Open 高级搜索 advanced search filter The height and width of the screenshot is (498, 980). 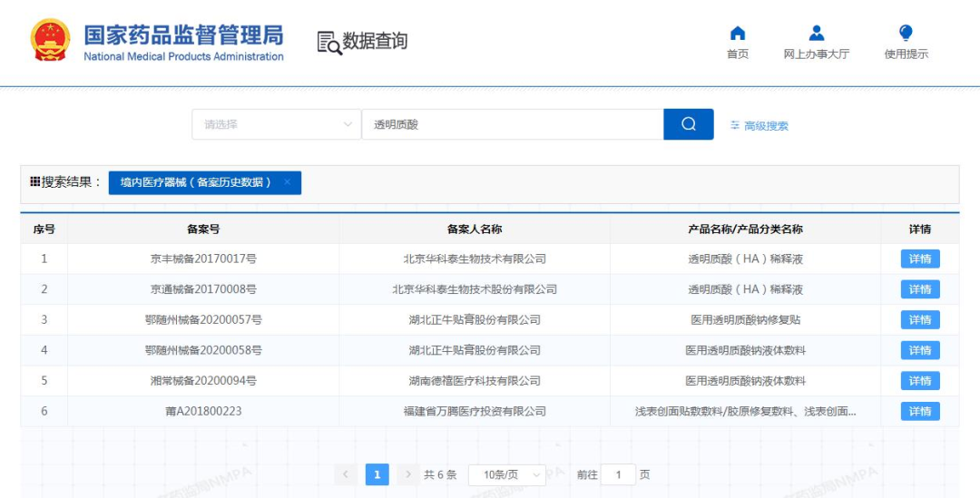point(759,126)
